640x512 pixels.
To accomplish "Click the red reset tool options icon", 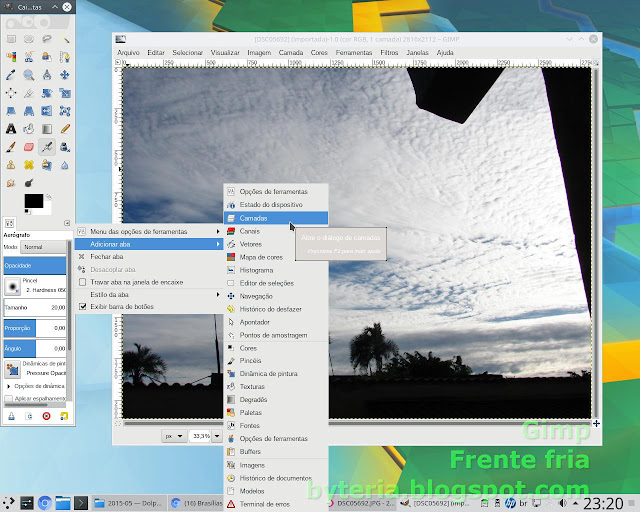I will [x=47, y=416].
